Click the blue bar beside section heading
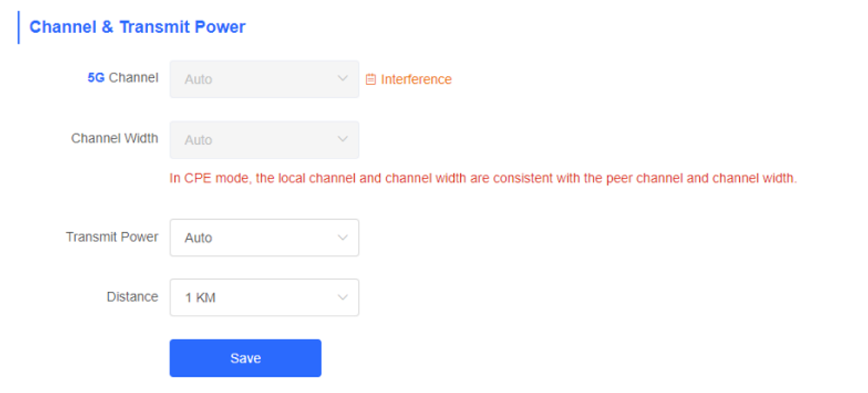The width and height of the screenshot is (868, 393). (x=18, y=27)
